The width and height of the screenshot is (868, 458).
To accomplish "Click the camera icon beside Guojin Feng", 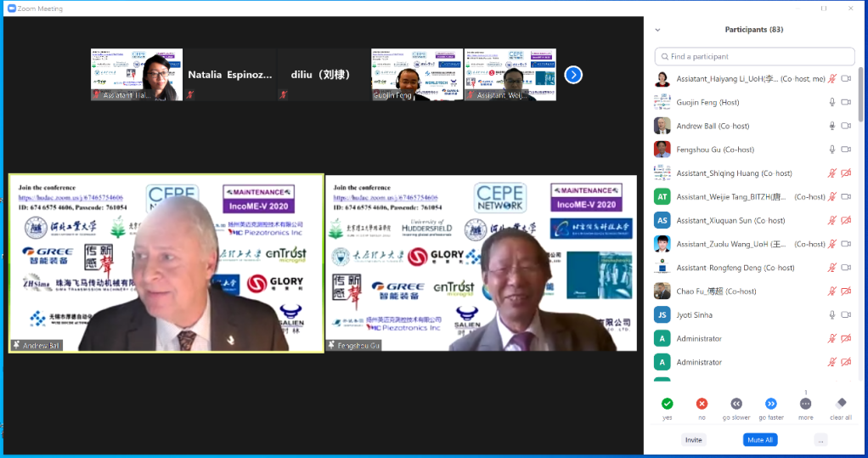I will click(x=846, y=102).
